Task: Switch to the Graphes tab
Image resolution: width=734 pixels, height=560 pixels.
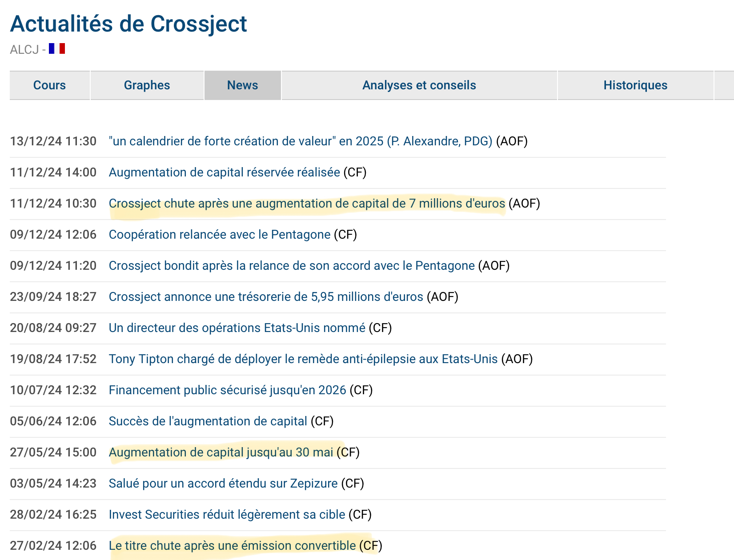Action: click(x=147, y=85)
